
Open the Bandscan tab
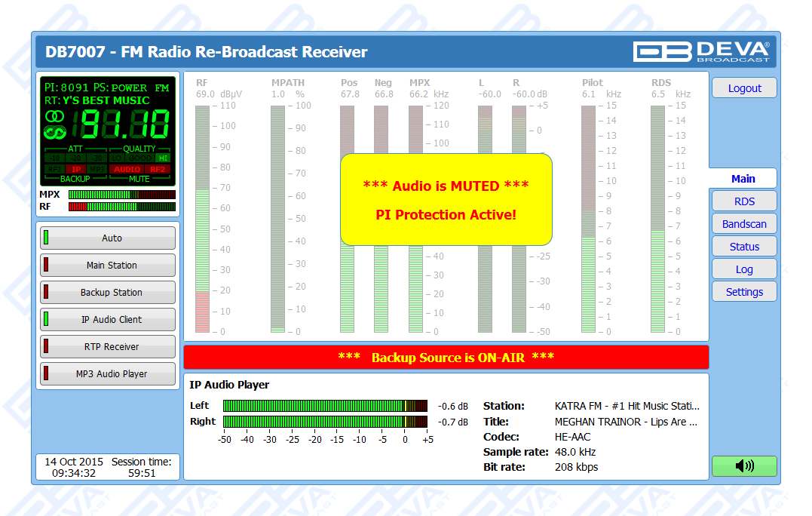pos(744,224)
